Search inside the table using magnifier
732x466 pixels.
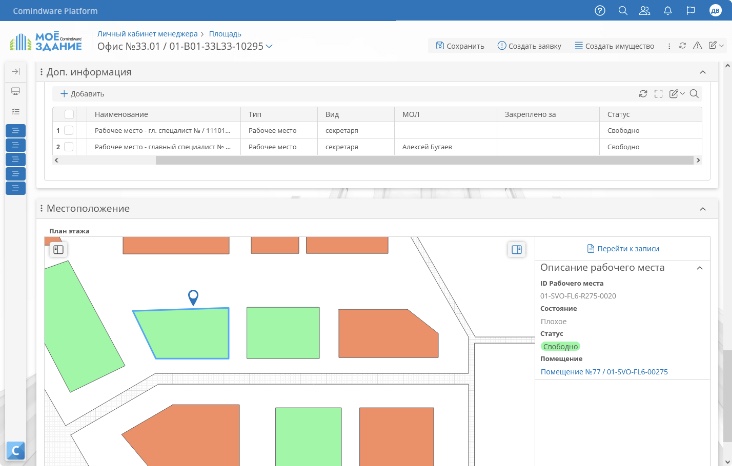coord(694,94)
